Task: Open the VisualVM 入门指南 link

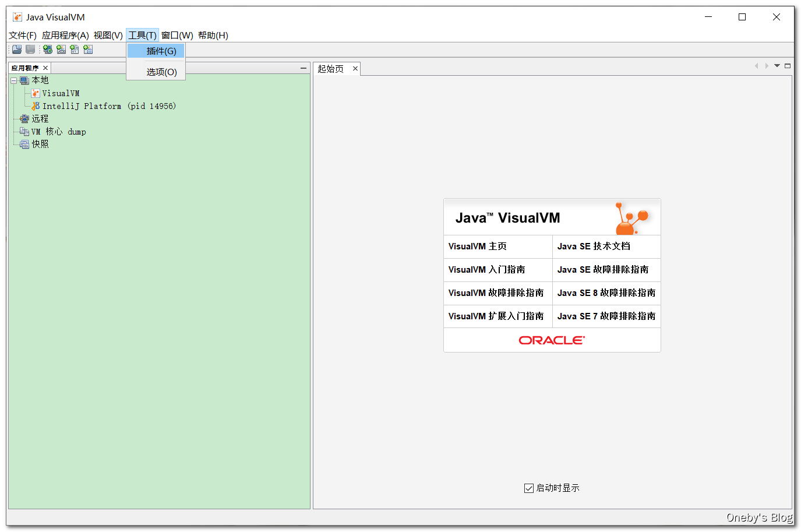Action: point(487,270)
